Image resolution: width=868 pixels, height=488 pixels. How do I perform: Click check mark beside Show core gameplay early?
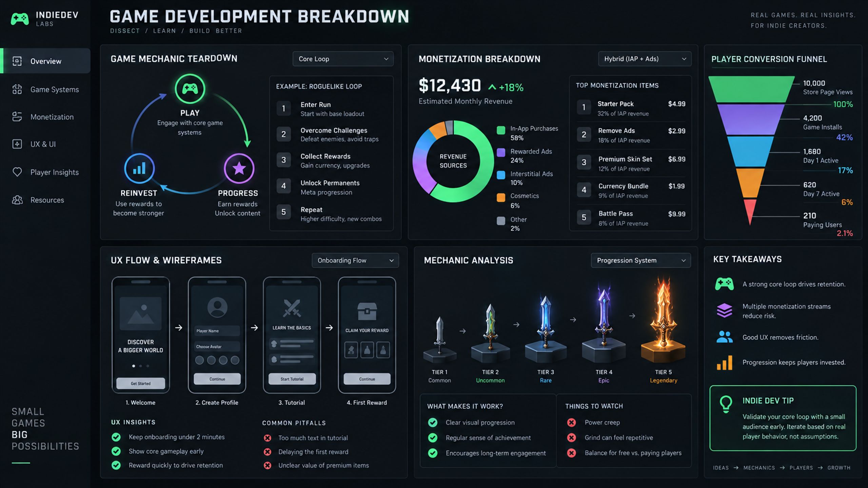pos(116,451)
